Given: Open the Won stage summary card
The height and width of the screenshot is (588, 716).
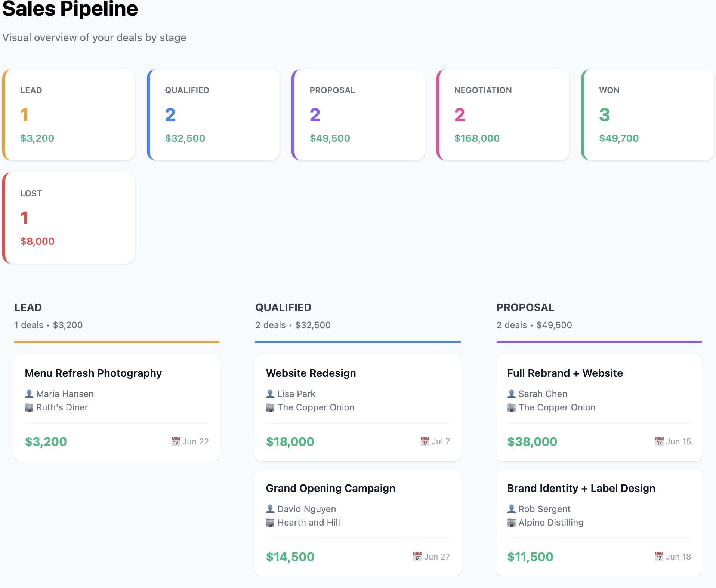Looking at the screenshot, I should point(647,115).
